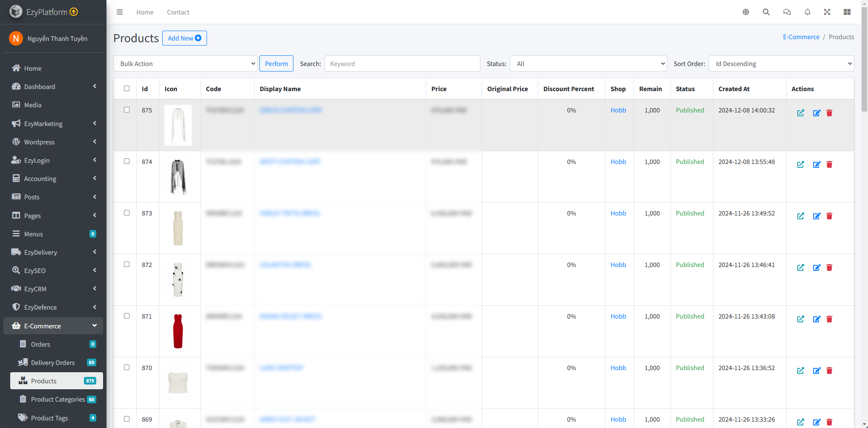
Task: Open product 873 in external view icon
Action: [x=801, y=216]
